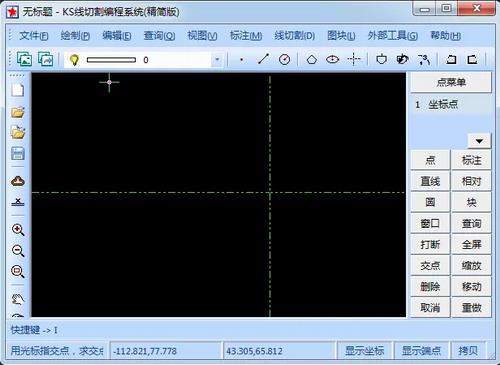Click the -112.821,77.778 coordinate field
The width and height of the screenshot is (500, 365).
(x=166, y=351)
